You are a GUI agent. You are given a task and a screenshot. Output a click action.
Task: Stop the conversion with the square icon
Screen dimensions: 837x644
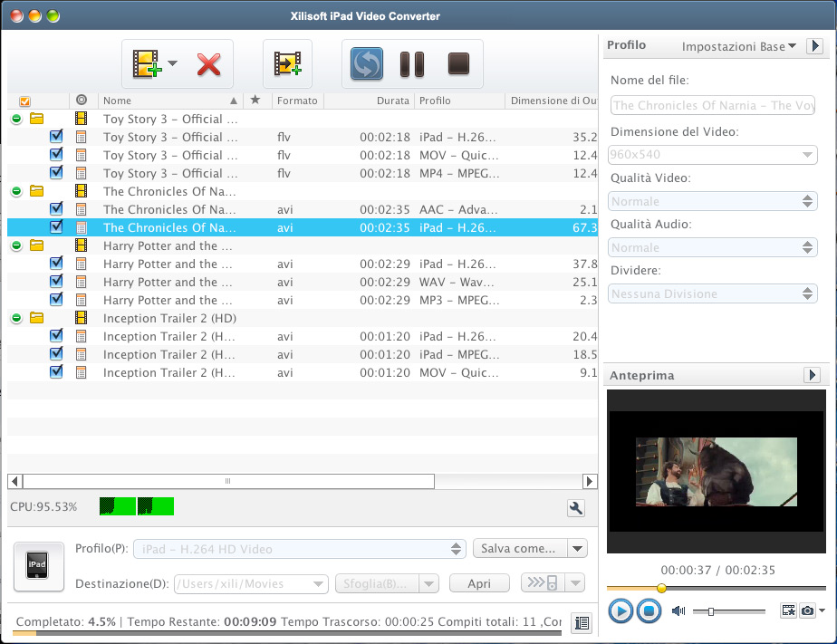coord(458,64)
